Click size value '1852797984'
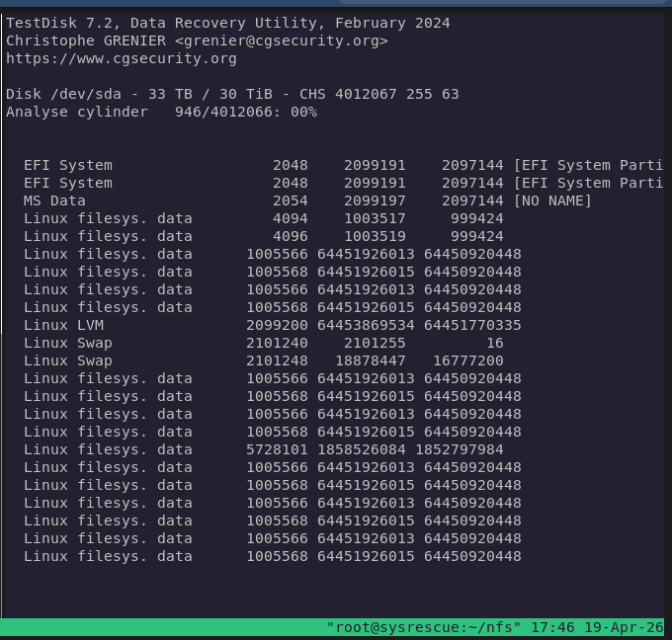This screenshot has height=640, width=672. point(460,449)
